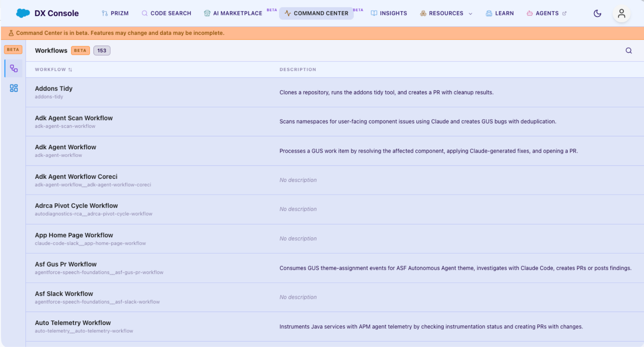Click the Workflows page title

tap(51, 51)
